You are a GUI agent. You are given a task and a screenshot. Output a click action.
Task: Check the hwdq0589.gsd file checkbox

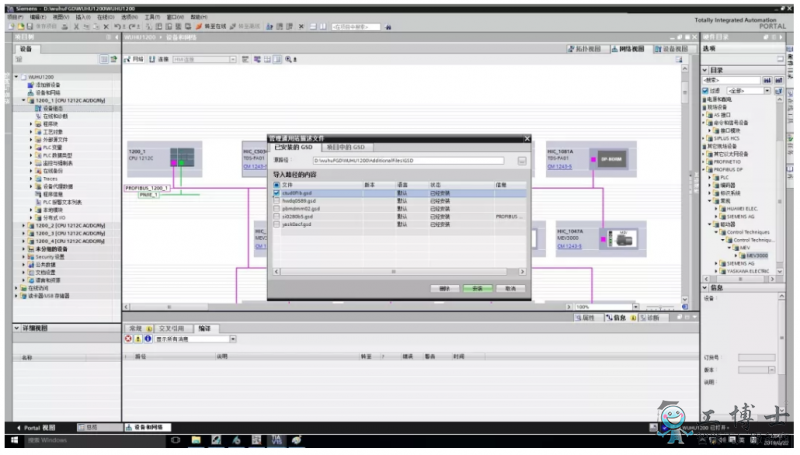pos(277,201)
